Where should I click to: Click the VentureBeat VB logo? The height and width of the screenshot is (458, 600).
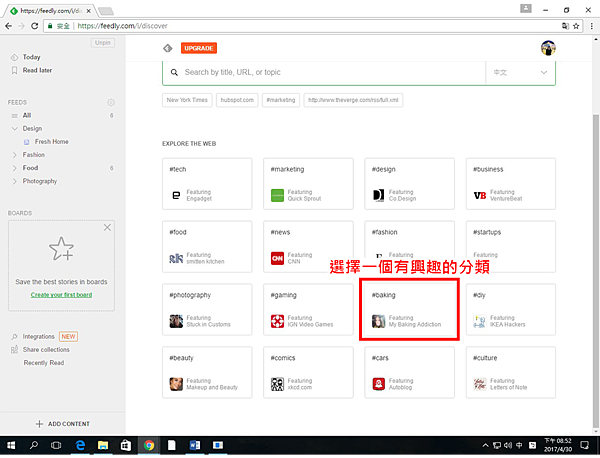point(479,195)
